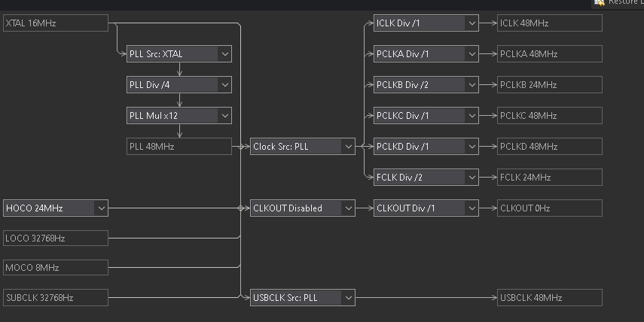The width and height of the screenshot is (644, 322).
Task: Select the HOCO 24MHz frequency dropdown
Action: [56, 208]
